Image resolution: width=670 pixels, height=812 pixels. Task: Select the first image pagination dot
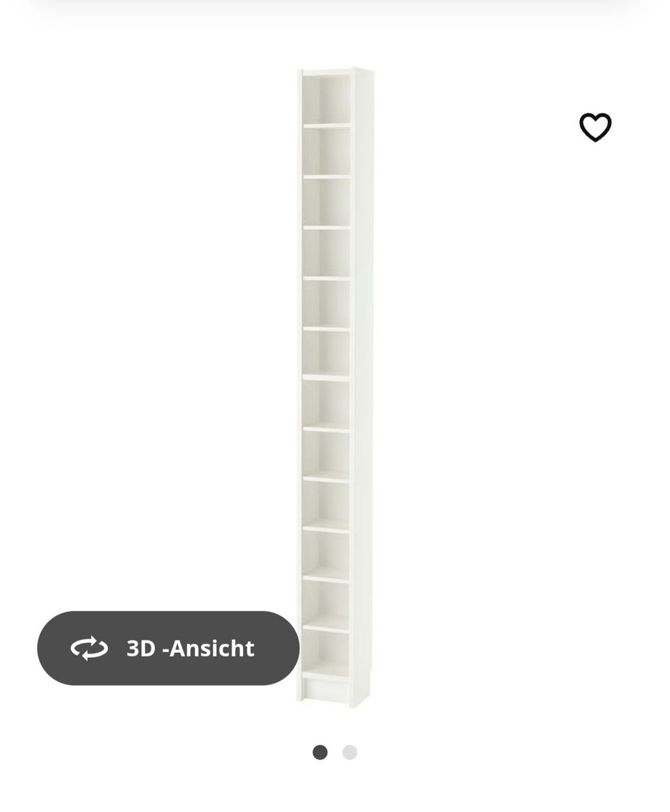point(320,752)
